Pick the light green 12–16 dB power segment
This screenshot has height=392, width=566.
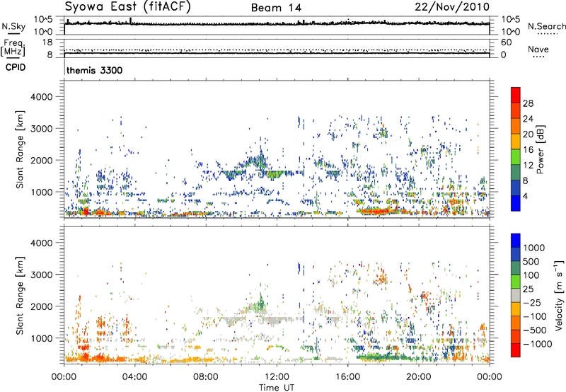516,157
